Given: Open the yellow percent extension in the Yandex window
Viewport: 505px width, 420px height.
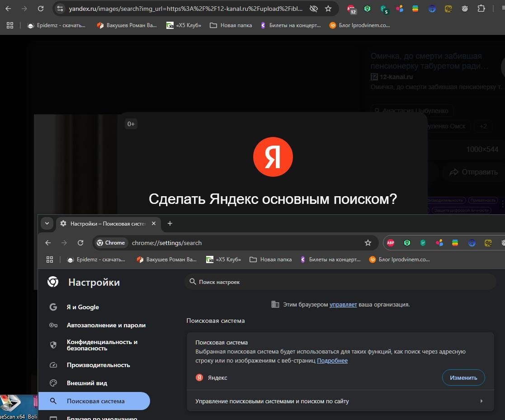Looking at the screenshot, I should [x=448, y=9].
